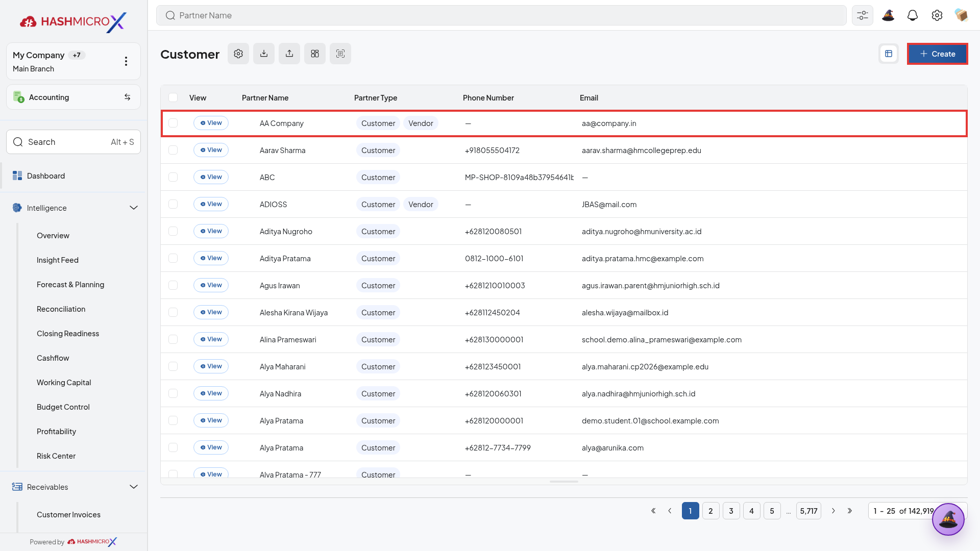Open the user avatar box icon
Viewport: 980px width, 551px height.
pyautogui.click(x=962, y=15)
